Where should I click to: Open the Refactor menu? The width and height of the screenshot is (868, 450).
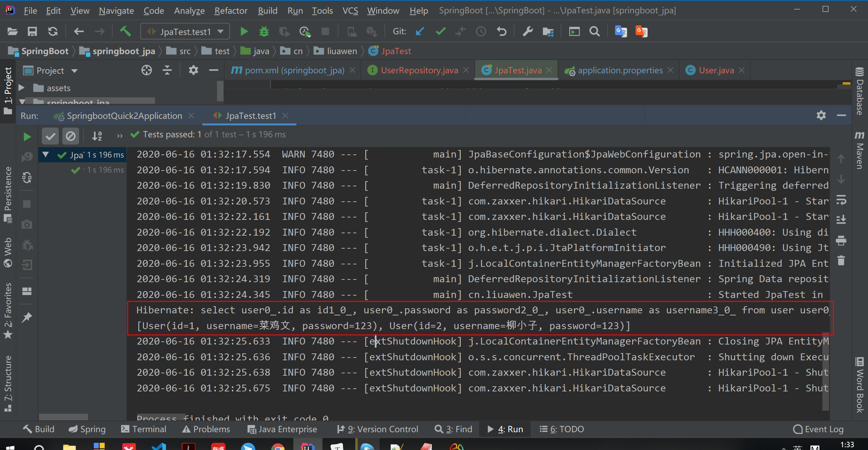[231, 11]
